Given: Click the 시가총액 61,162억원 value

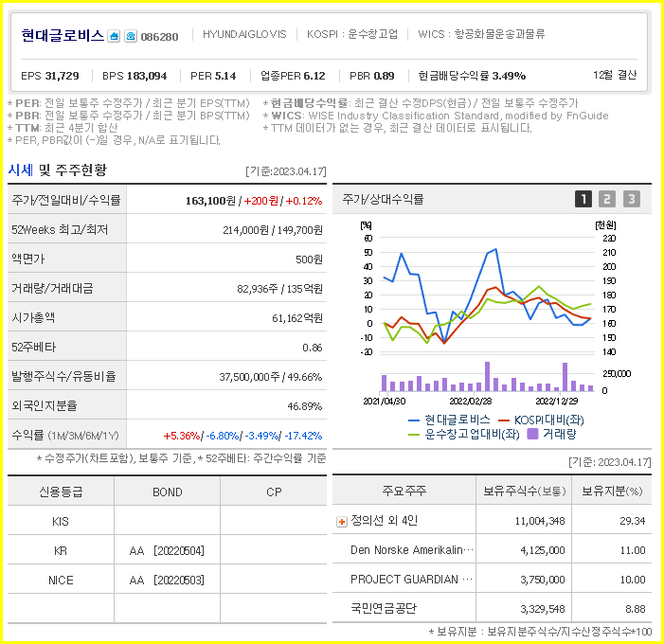Looking at the screenshot, I should tap(297, 318).
